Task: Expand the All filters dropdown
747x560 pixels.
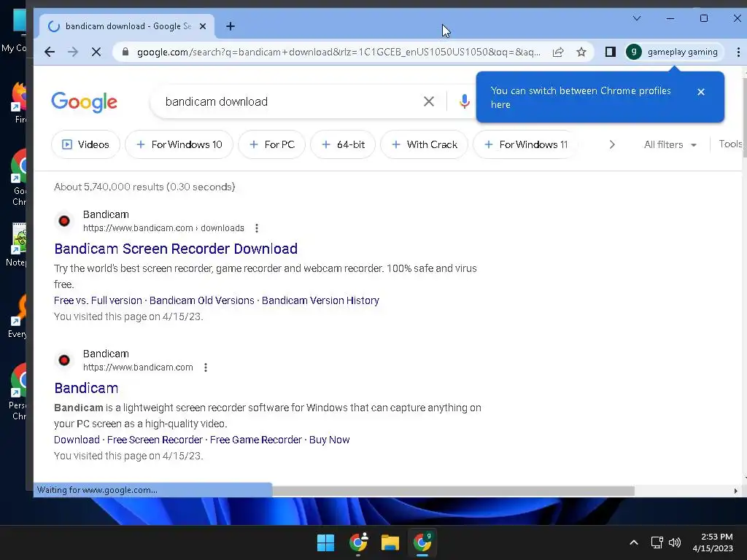Action: (670, 144)
